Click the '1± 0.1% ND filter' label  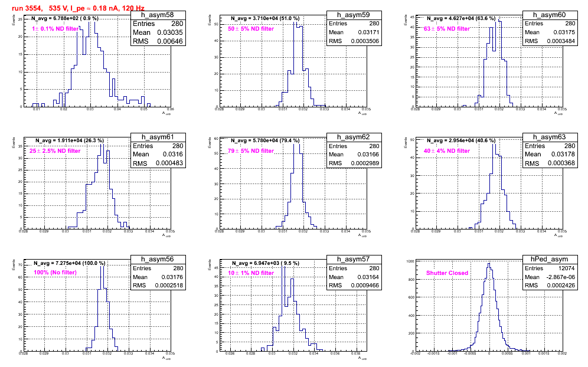click(x=55, y=28)
